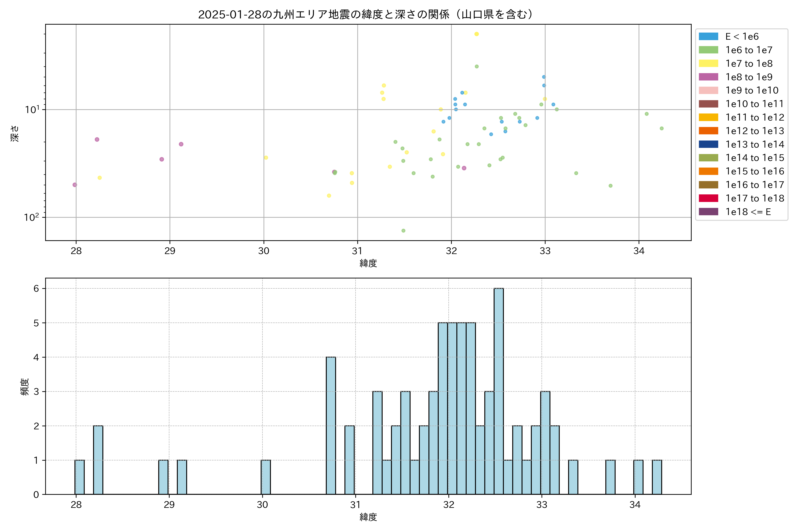Click the histogram bar of height 4

point(331,425)
